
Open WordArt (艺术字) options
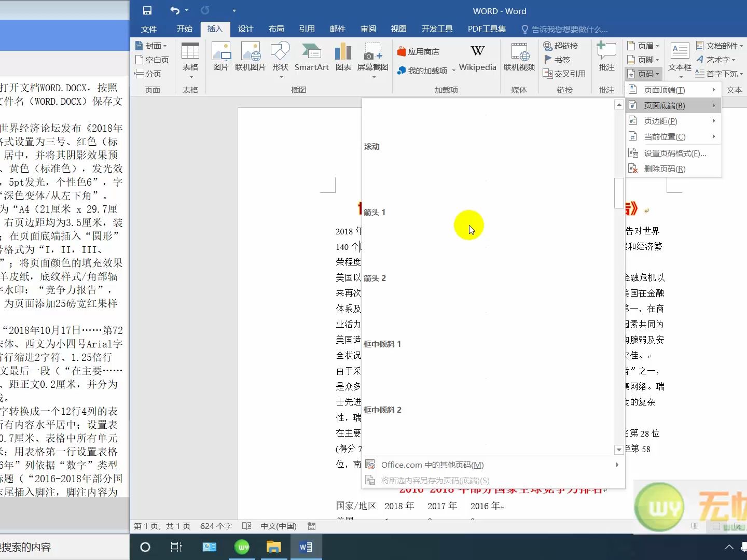pyautogui.click(x=716, y=60)
